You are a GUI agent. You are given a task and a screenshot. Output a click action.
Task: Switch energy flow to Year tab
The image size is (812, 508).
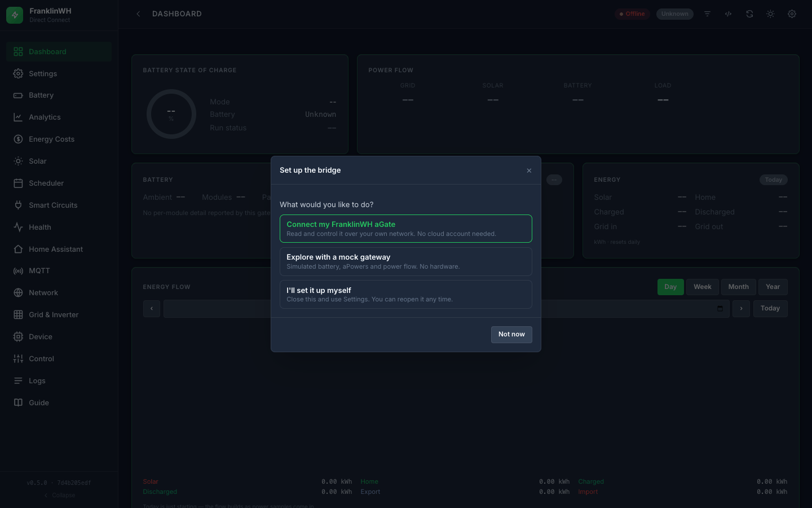(x=773, y=287)
